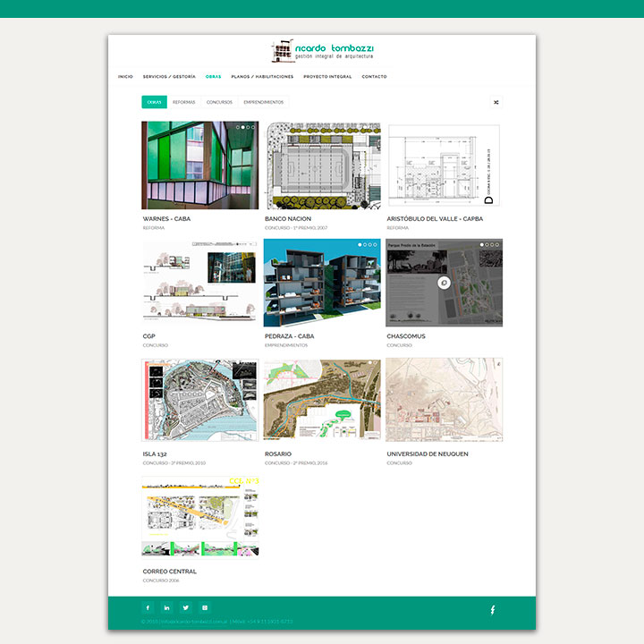Open the Planos / Habilitaciones menu
This screenshot has width=644, height=644.
[x=262, y=77]
